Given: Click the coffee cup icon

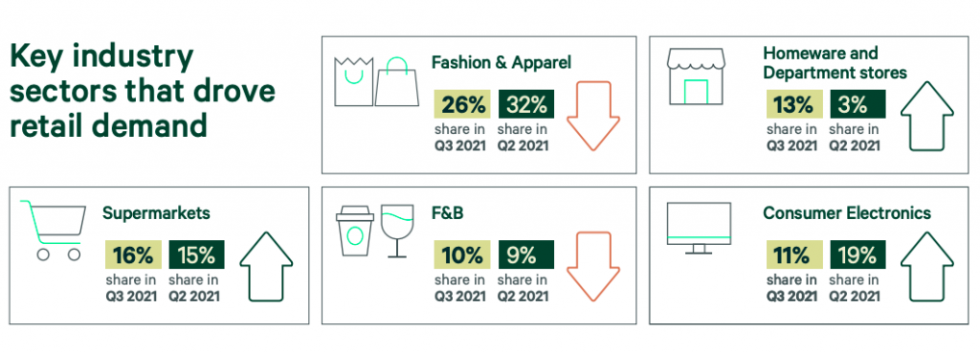Looking at the screenshot, I should 354,231.
